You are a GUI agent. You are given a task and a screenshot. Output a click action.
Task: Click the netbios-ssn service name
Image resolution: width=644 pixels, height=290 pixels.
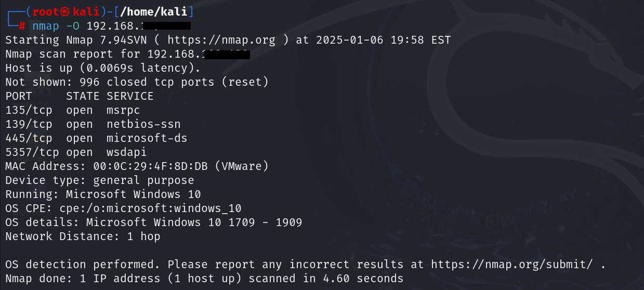coord(143,124)
